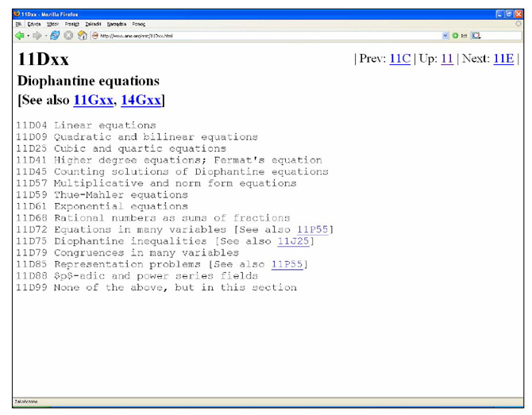Click the green Go button
Screen dimensions: 532x415
(457, 36)
